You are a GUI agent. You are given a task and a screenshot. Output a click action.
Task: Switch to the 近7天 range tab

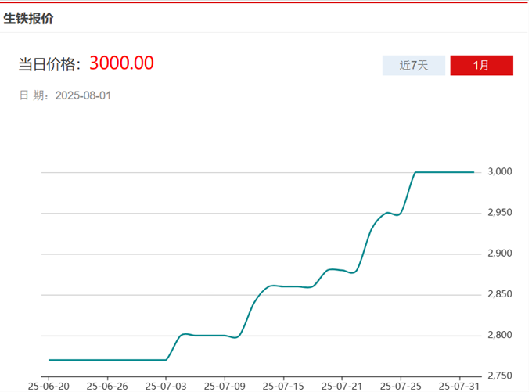414,65
